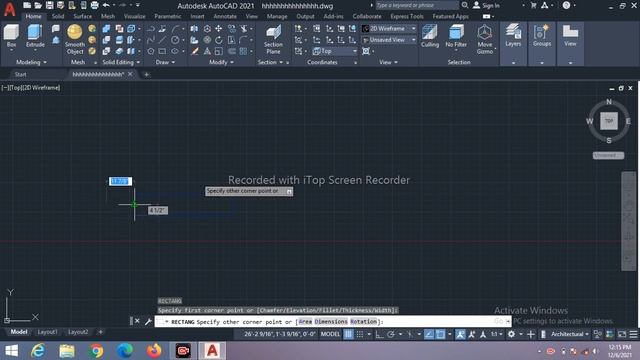Go to the Start file tab

coord(20,74)
